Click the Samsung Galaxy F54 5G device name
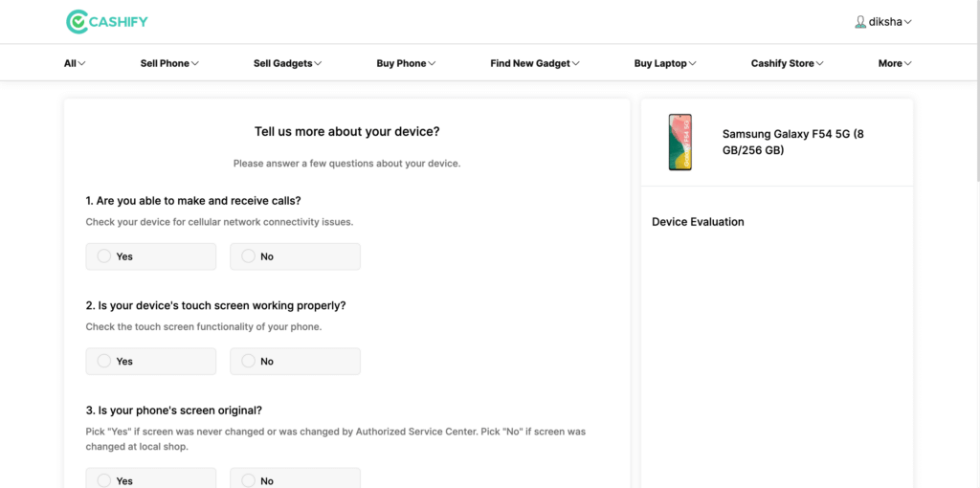980x488 pixels. [x=793, y=142]
